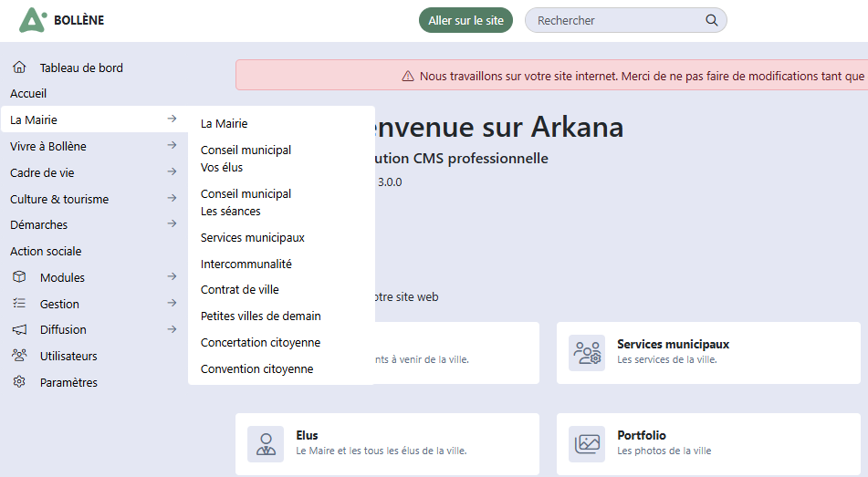The height and width of the screenshot is (477, 868).
Task: Open Culture & tourisme menu item
Action: pos(59,199)
